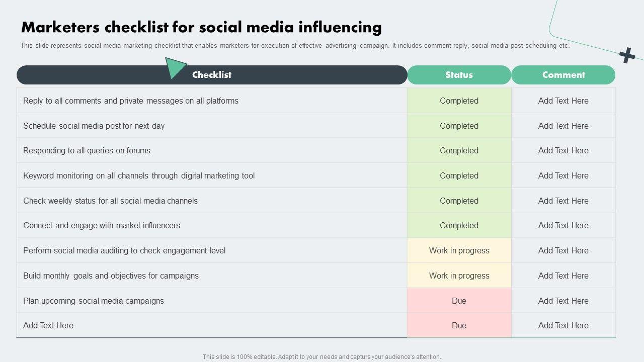The width and height of the screenshot is (644, 362).
Task: Click comment field for 'Reply to all comments' row
Action: [x=563, y=101]
